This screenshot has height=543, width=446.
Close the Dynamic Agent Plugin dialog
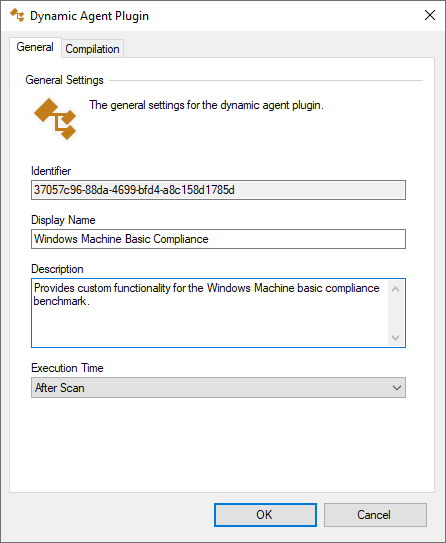coord(430,15)
